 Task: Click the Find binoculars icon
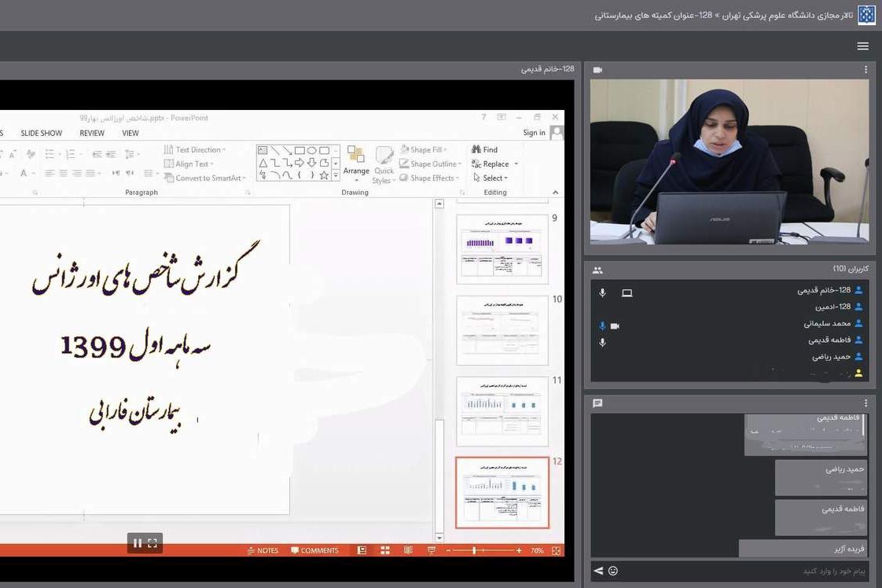[x=476, y=149]
